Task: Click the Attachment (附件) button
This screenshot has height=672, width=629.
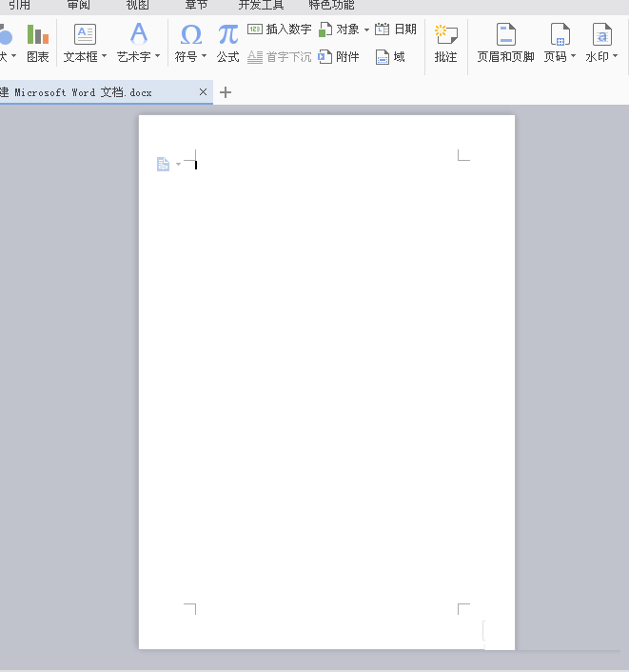Action: click(x=339, y=57)
